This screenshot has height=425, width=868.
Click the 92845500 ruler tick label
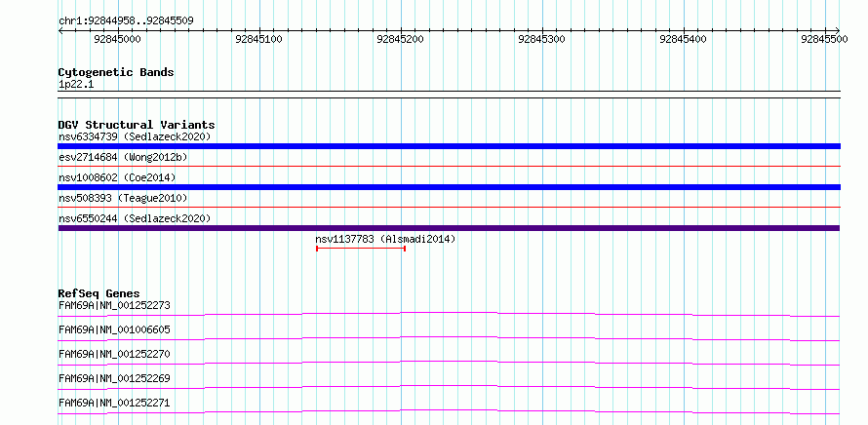824,39
